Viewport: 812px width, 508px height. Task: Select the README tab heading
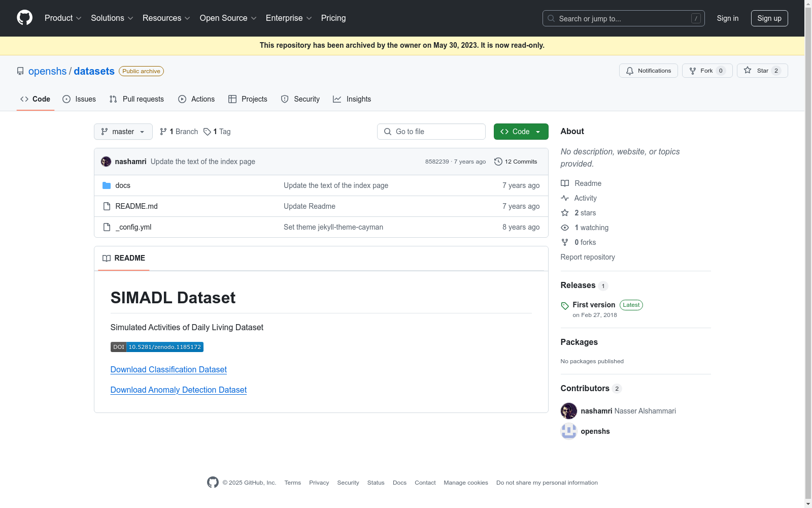point(124,258)
